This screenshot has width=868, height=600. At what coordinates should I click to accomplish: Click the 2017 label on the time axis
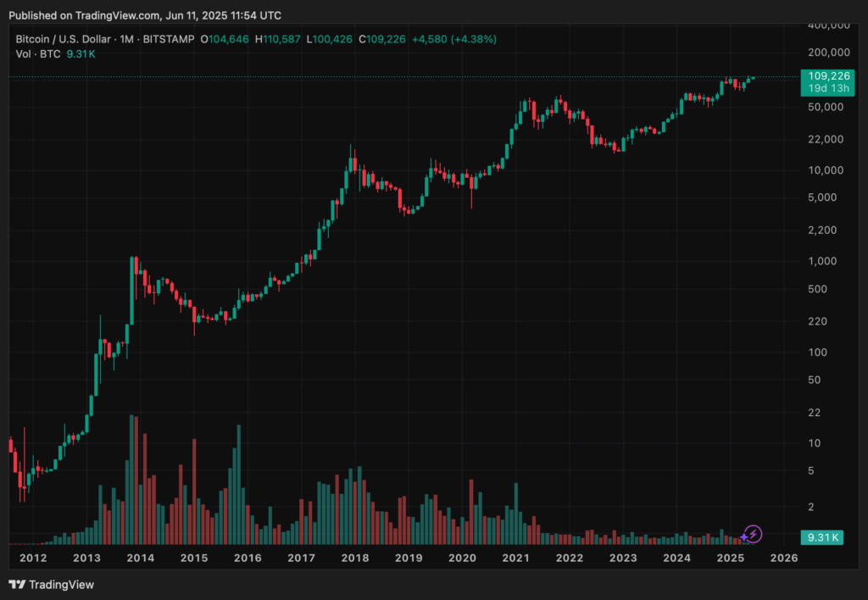(x=301, y=558)
